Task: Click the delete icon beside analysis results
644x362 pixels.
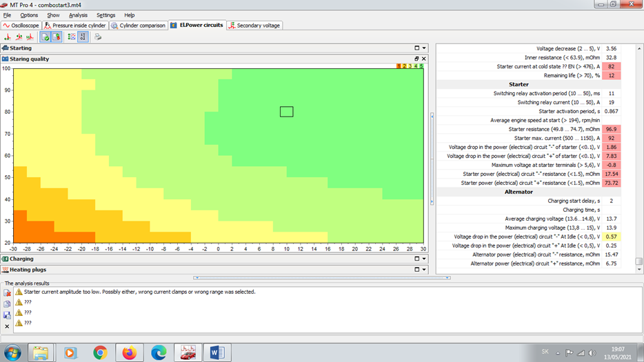Action: 8,293
